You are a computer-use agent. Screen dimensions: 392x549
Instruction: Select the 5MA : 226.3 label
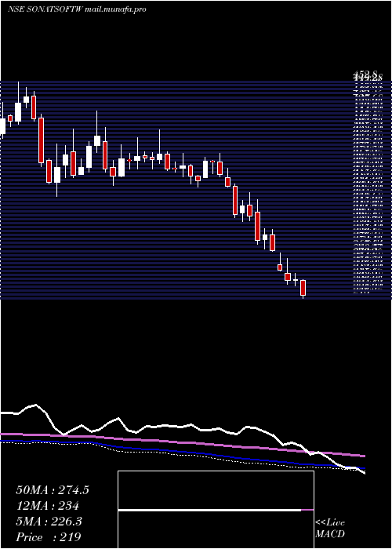(49, 522)
